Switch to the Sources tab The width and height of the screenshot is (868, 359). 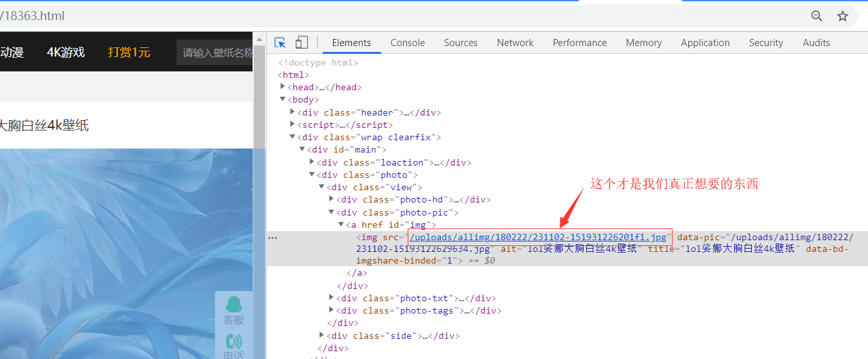[x=461, y=43]
